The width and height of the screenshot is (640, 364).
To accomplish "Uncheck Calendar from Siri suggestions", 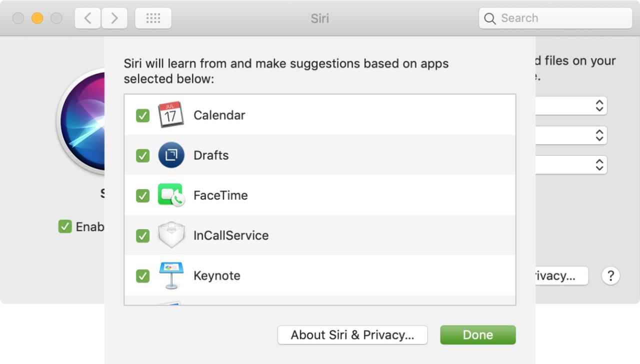I will click(142, 114).
